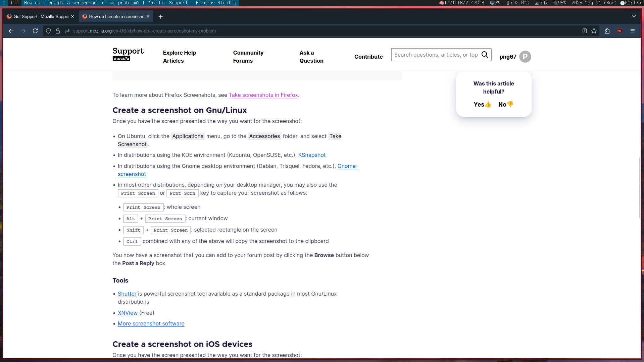
Task: Open the Gnome-screenshot link
Action: 348,166
